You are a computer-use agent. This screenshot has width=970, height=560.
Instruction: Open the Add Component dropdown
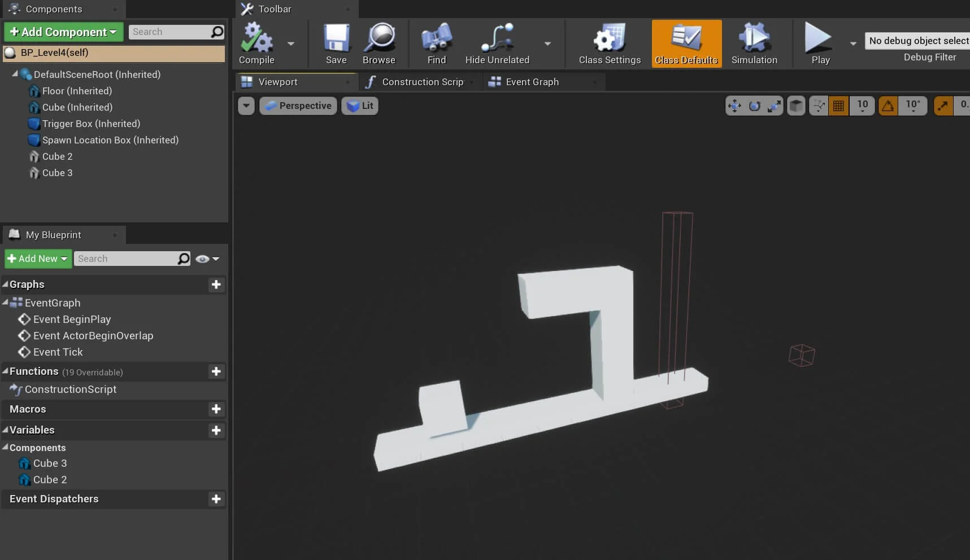coord(63,32)
